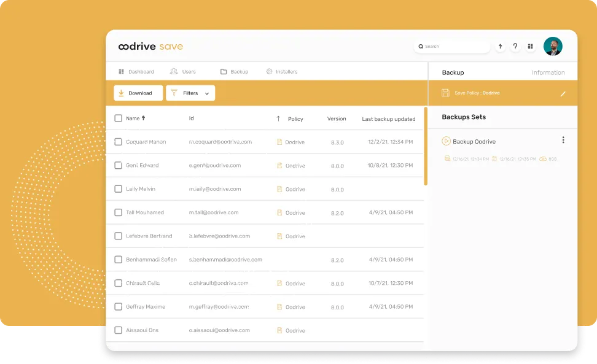Click the name Aissaoui Ons

click(x=142, y=330)
